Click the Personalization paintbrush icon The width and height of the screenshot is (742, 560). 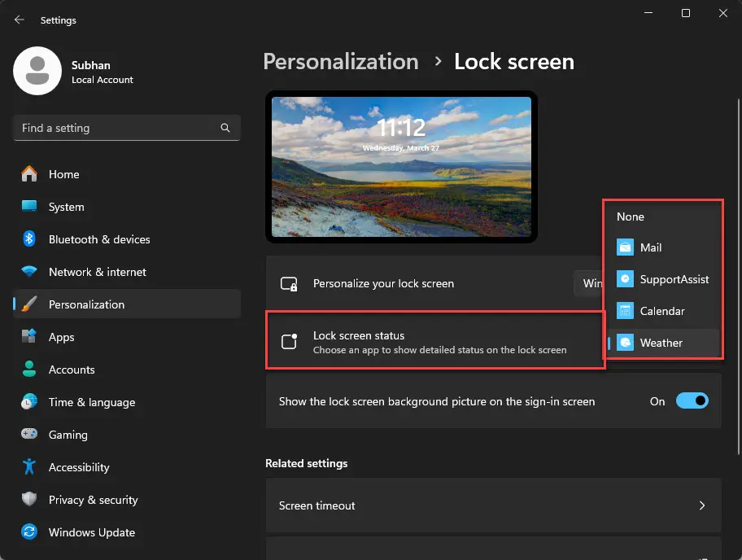click(29, 304)
